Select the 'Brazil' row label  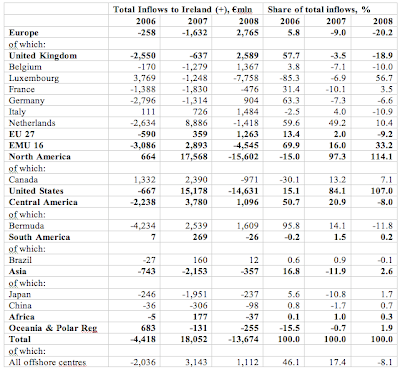pos(20,260)
